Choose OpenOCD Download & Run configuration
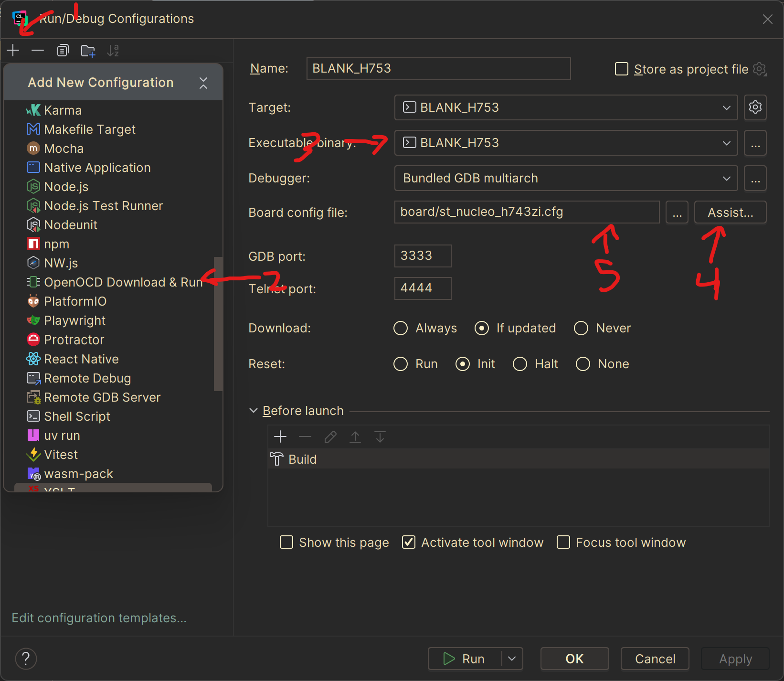Viewport: 784px width, 681px height. [x=123, y=282]
